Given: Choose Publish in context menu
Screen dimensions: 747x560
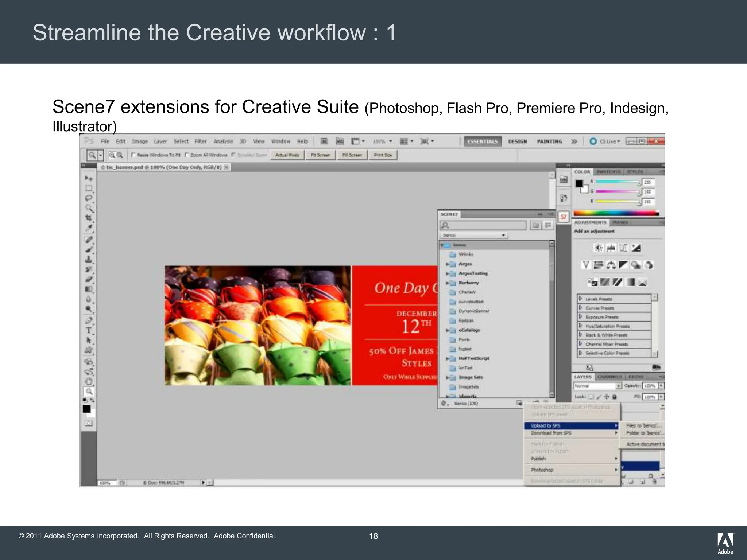Looking at the screenshot, I should (x=572, y=459).
